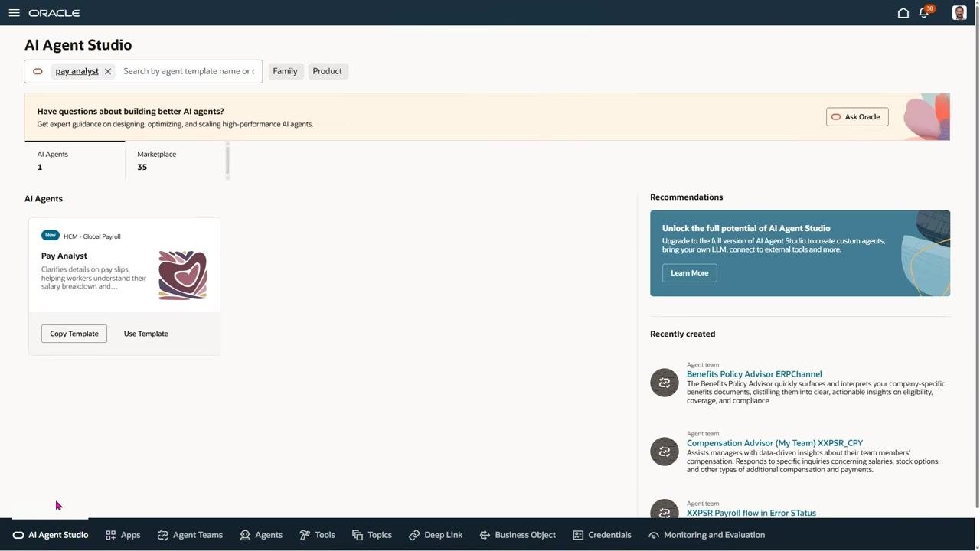Screen dimensions: 980x551
Task: Open the Family filter dropdown
Action: (x=285, y=71)
